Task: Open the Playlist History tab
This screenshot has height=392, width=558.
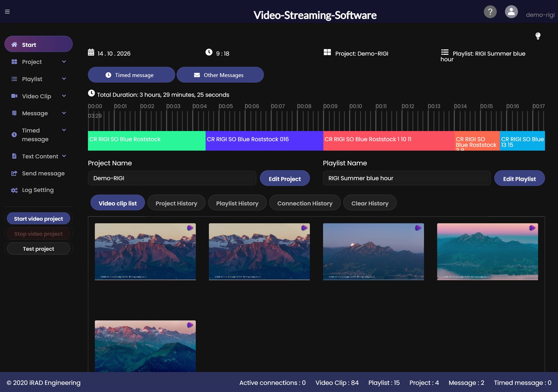Action: coord(237,203)
